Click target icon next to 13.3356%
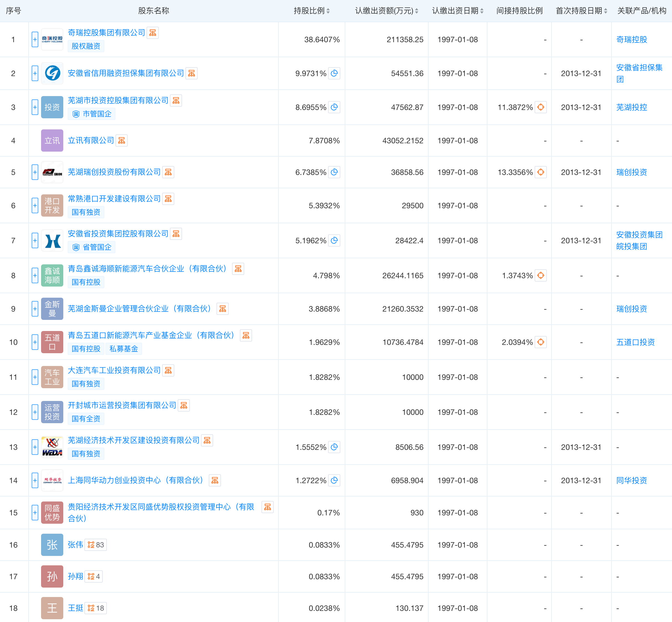 540,172
